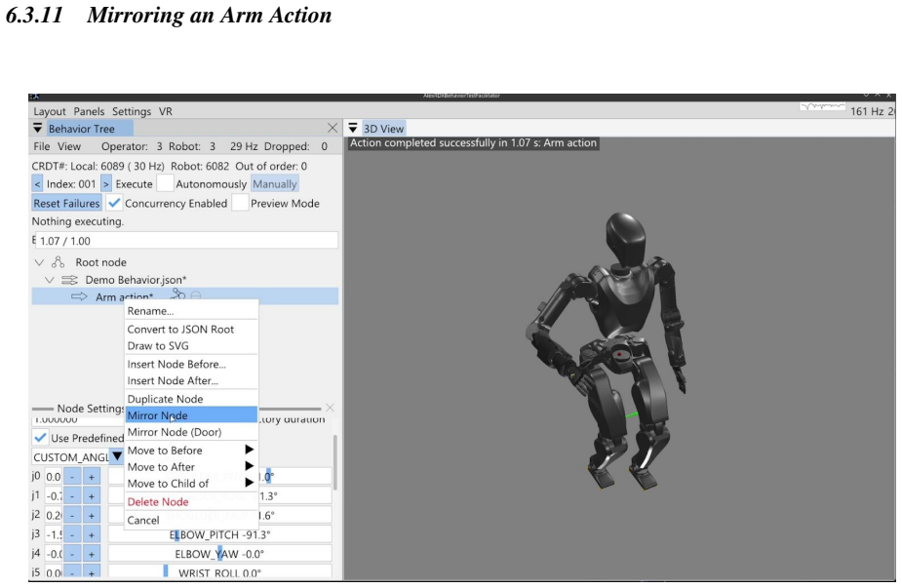902x588 pixels.
Task: Increase the j2 joint value
Action: [92, 516]
